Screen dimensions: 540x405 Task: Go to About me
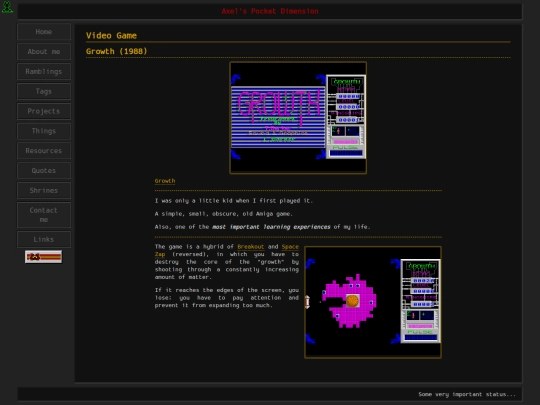click(44, 52)
